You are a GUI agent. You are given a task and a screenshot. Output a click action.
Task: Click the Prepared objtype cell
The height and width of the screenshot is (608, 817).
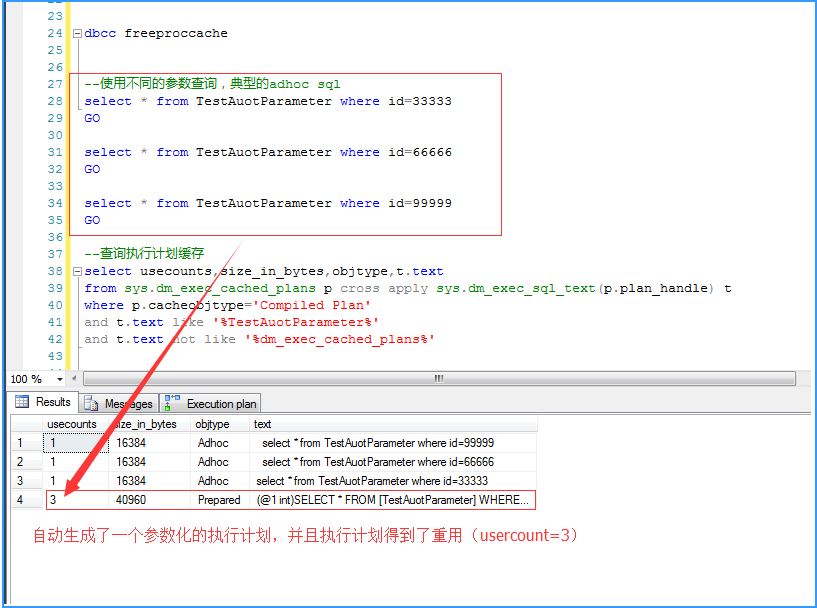[220, 500]
